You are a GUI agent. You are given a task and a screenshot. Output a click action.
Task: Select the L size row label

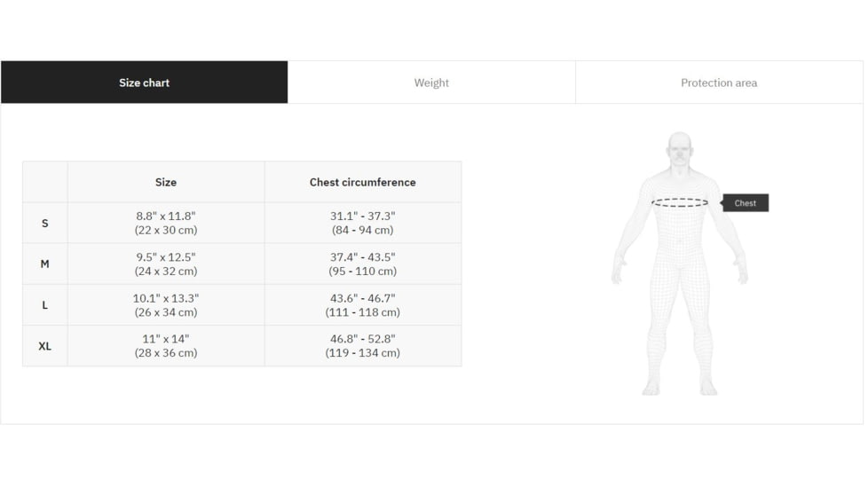[45, 305]
